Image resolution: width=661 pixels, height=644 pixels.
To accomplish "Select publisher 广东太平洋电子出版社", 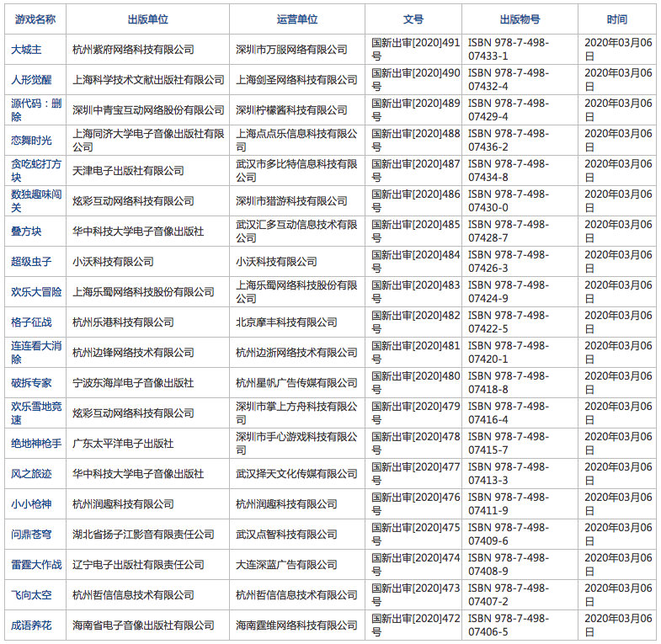I will coord(123,444).
